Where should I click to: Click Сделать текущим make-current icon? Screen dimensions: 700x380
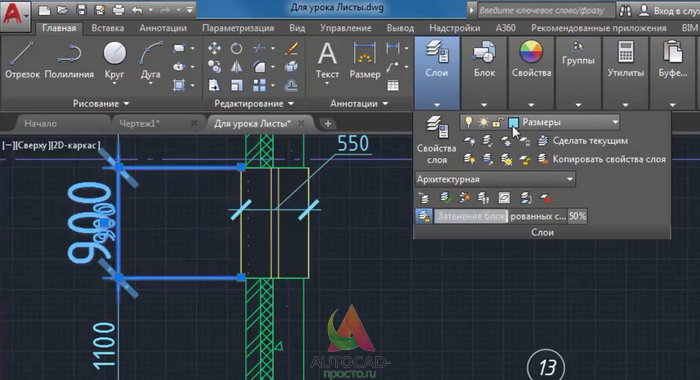(584, 141)
